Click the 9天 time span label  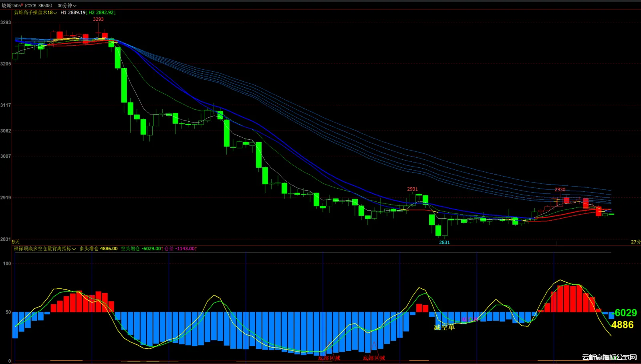pyautogui.click(x=16, y=242)
